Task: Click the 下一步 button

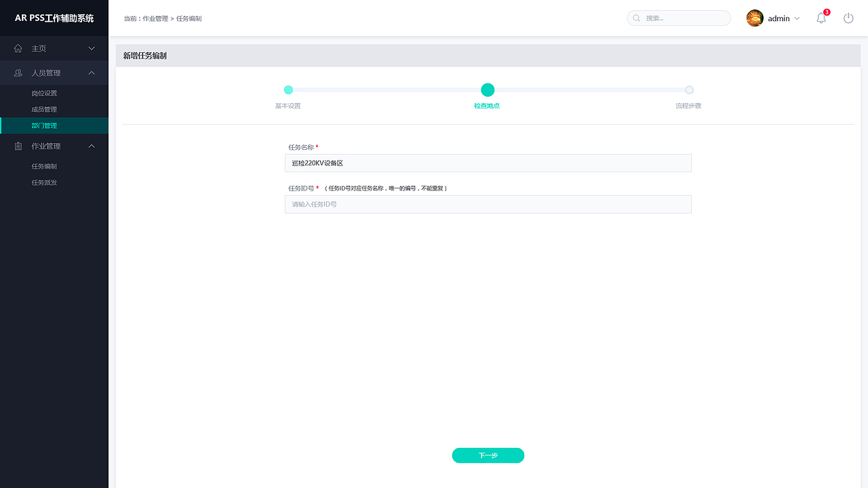Action: pos(488,455)
